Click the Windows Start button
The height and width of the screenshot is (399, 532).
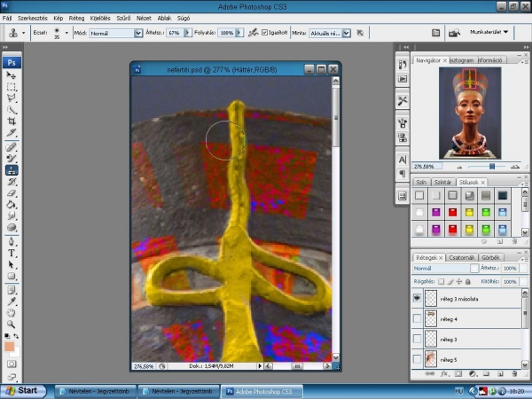click(23, 391)
